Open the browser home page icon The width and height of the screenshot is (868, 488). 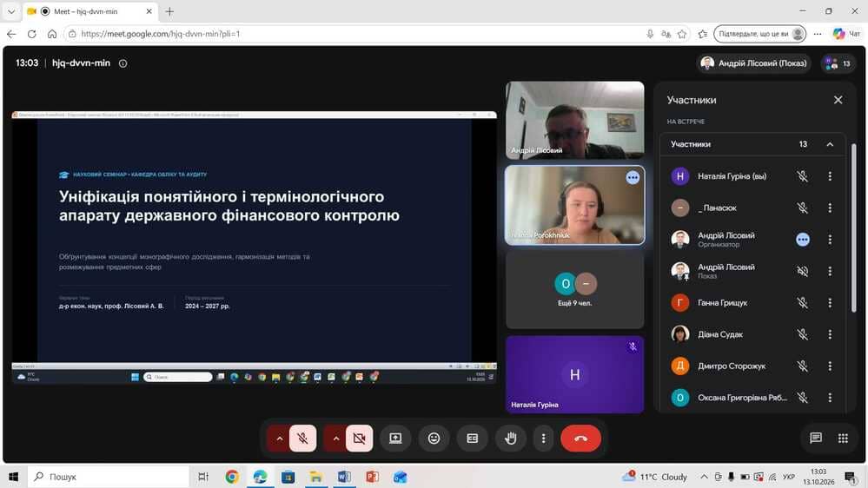[x=52, y=34]
